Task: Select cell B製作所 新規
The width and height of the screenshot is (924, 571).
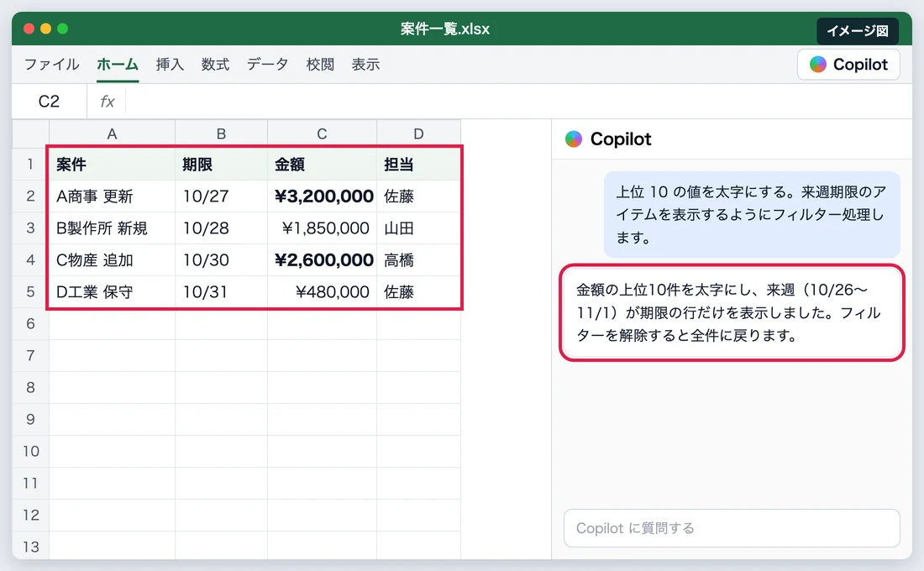Action: (112, 228)
